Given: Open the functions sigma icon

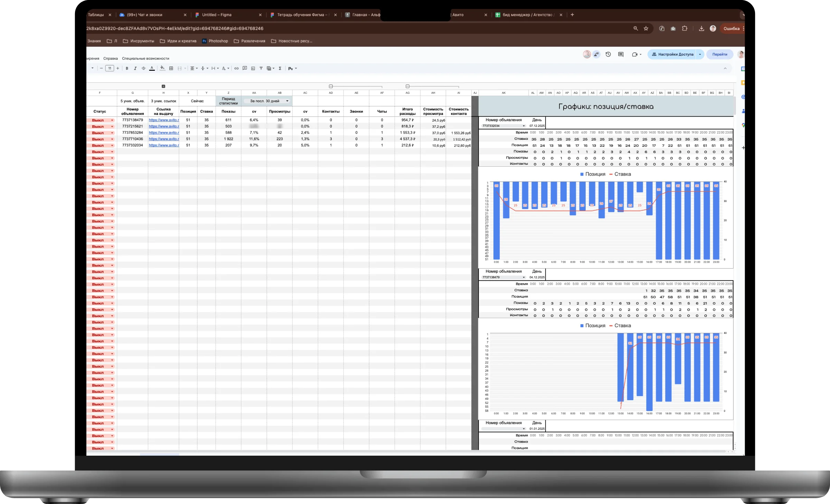Looking at the screenshot, I should click(280, 68).
